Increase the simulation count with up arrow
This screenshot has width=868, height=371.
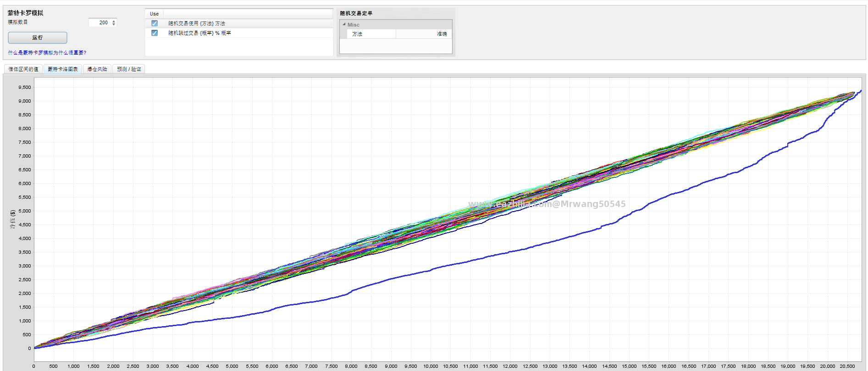114,21
